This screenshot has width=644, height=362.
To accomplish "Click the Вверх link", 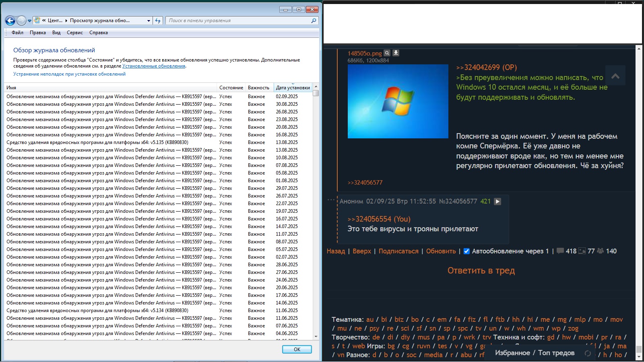I will click(x=362, y=251).
